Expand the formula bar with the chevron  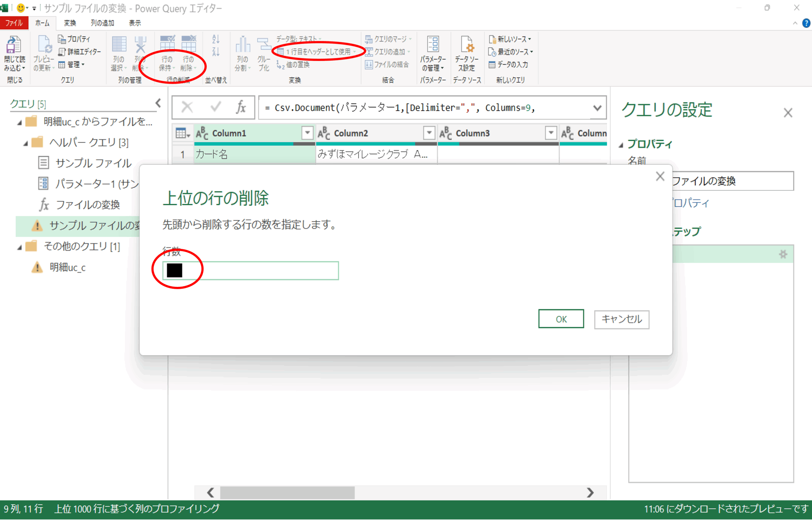click(x=597, y=108)
